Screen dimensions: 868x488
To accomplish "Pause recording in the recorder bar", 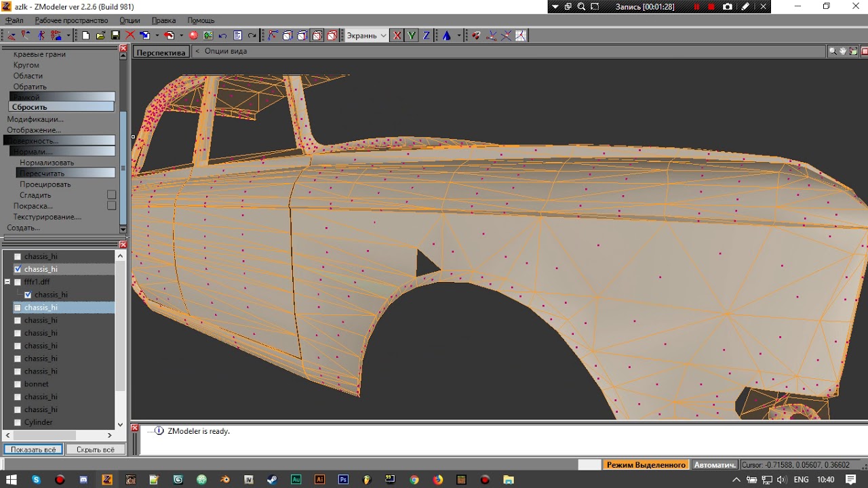I will [696, 7].
